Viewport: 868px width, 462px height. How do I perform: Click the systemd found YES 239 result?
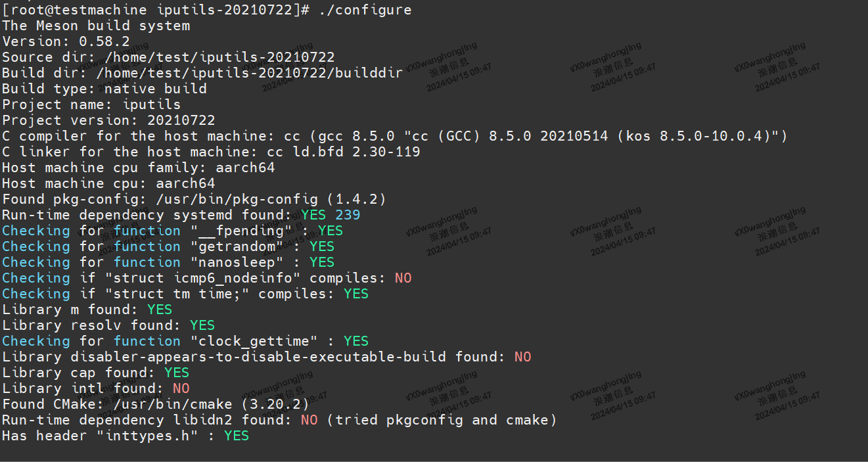tap(331, 215)
